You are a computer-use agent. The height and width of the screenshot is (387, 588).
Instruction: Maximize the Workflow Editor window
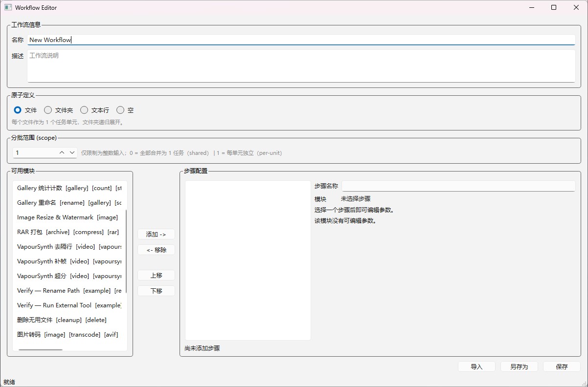[x=554, y=7]
